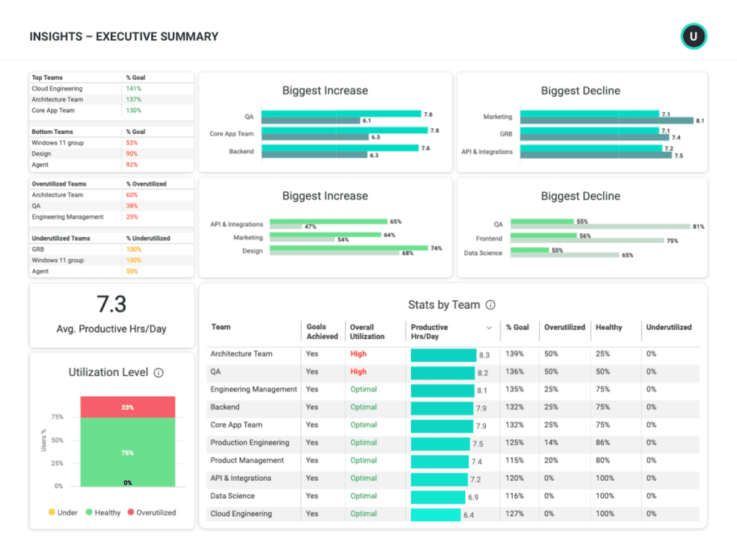Viewport: 737px width, 560px height.
Task: Select the INSIGHTS – EXECUTIVE SUMMARY title
Action: tap(123, 36)
